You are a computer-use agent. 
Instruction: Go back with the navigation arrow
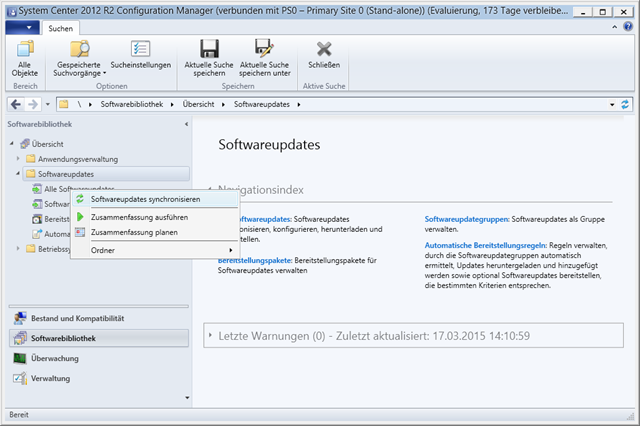pos(16,104)
